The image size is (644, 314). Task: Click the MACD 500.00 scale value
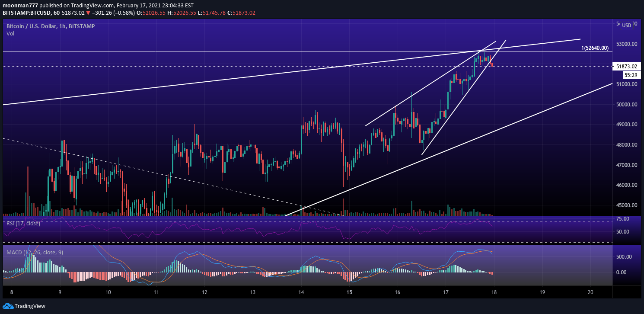625,257
